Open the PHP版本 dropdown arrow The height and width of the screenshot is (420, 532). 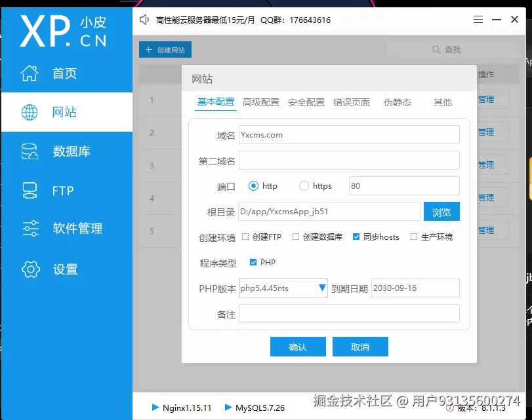pos(322,288)
